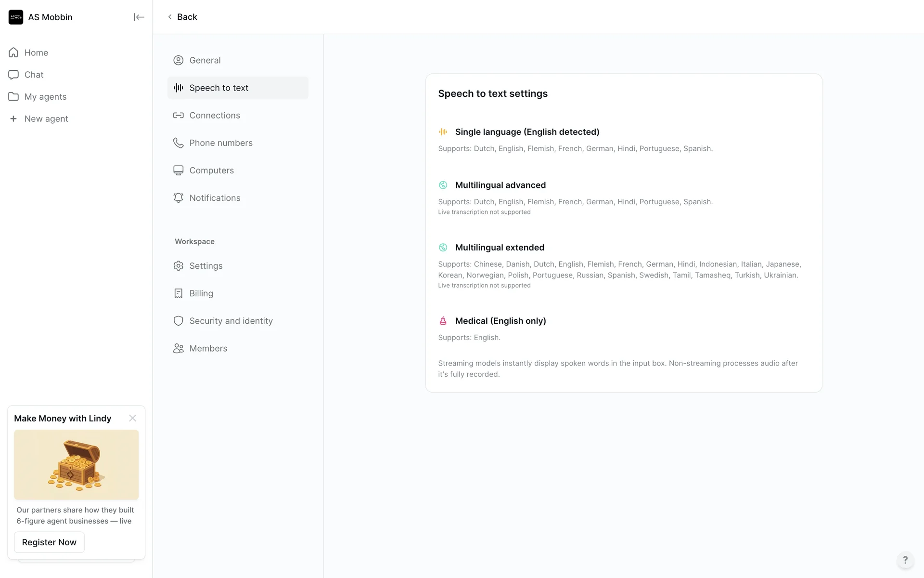Select Multilingual advanced transcription model
The image size is (924, 578).
click(x=500, y=185)
